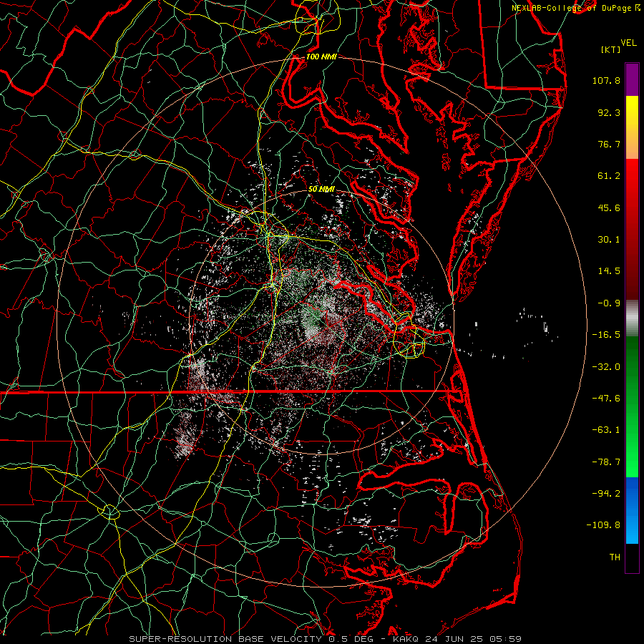Viewport: 644px width, 644px height.
Task: Click the 50 NMI range ring label
Action: [x=321, y=189]
